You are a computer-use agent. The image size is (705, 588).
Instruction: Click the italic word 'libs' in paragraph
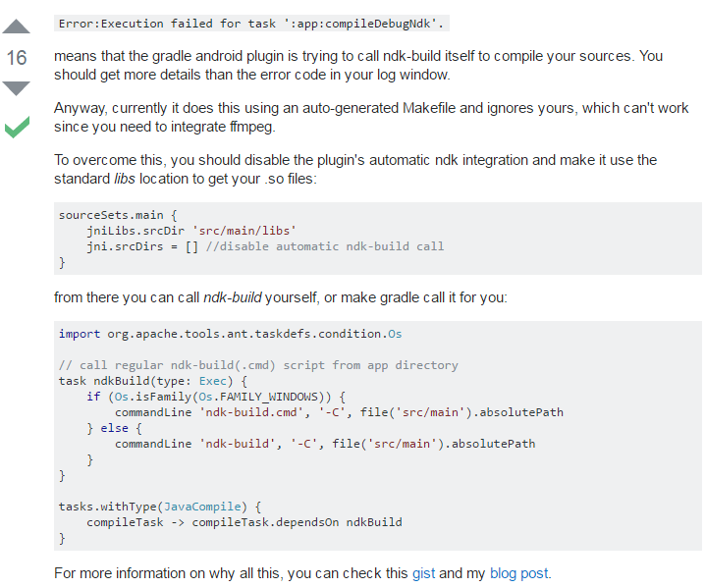pyautogui.click(x=124, y=179)
